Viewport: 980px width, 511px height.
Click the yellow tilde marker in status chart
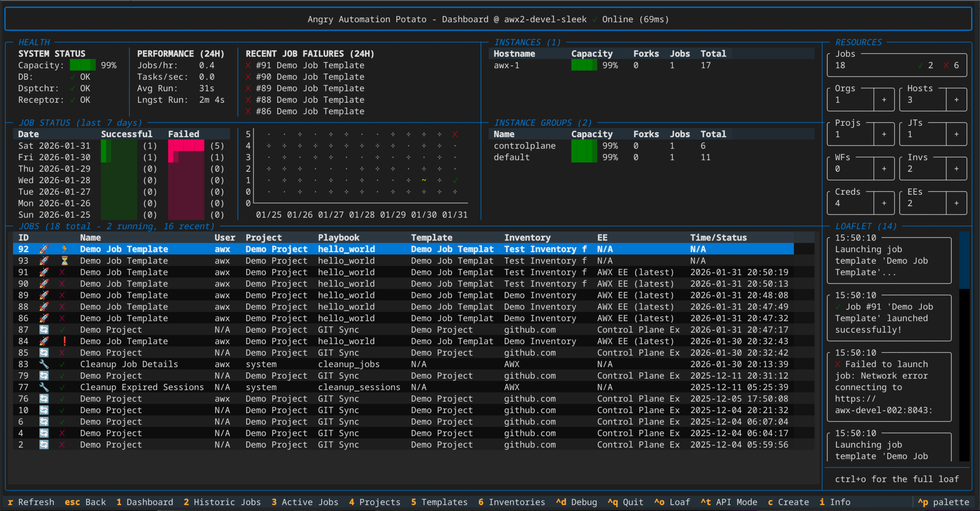click(x=424, y=180)
